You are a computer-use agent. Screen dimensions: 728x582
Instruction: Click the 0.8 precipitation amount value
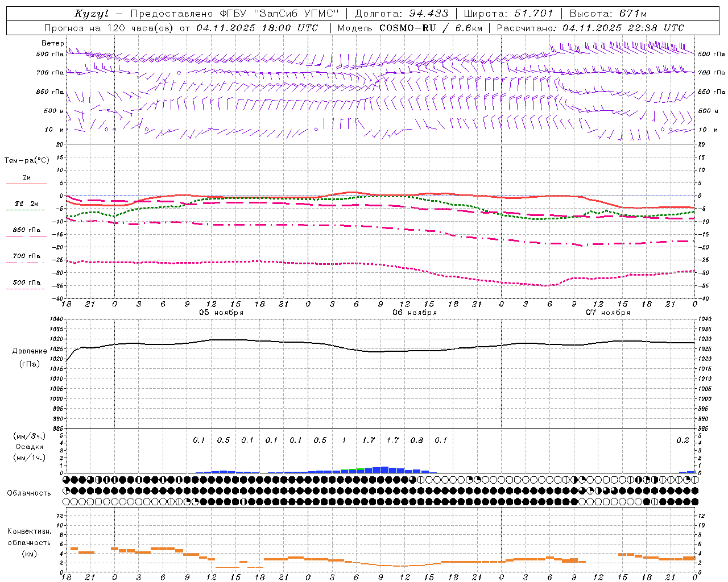point(417,440)
